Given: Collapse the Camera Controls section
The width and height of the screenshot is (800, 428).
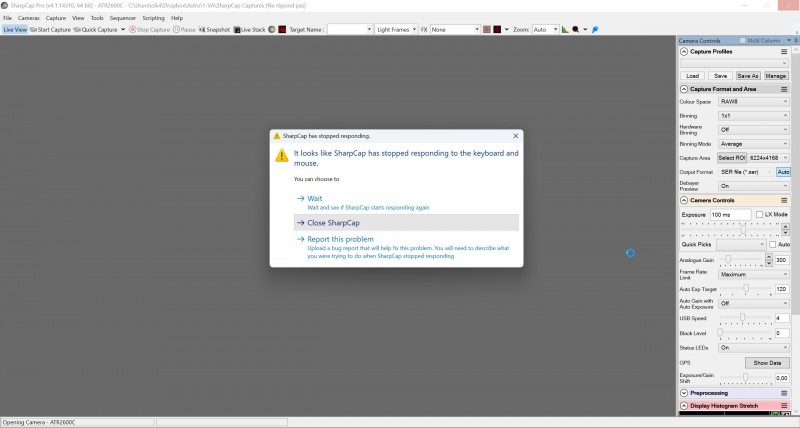Looking at the screenshot, I should [684, 200].
